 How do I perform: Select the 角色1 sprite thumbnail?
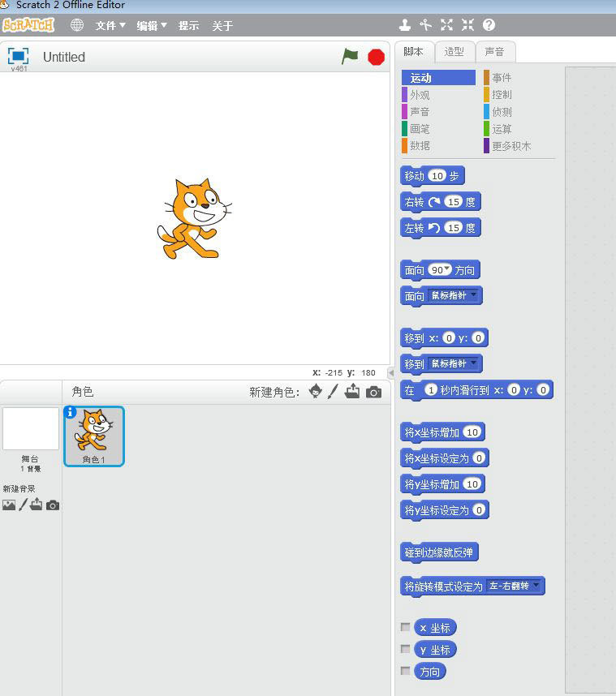93,436
